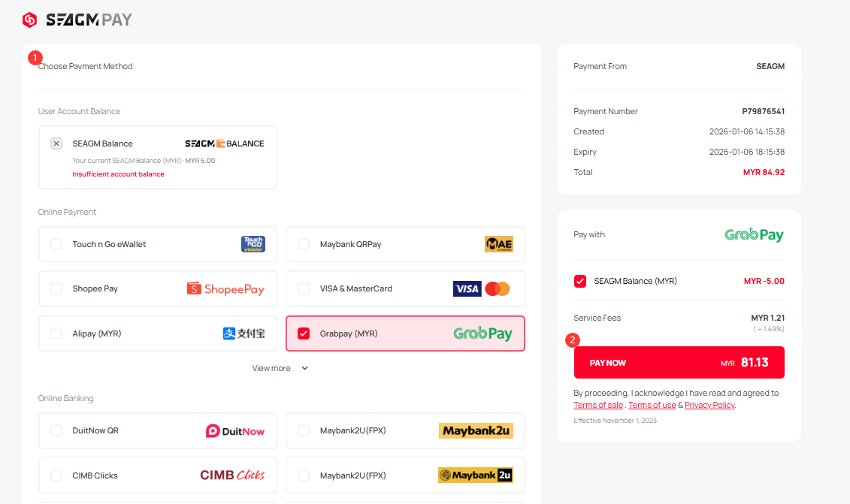850x504 pixels.
Task: Click the CIMB Clicks logo
Action: [x=232, y=475]
